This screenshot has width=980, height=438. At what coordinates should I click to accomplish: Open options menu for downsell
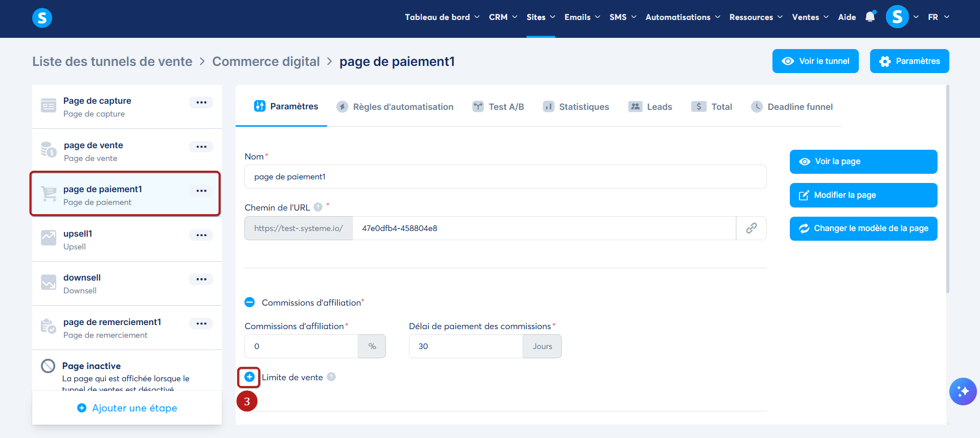[201, 279]
